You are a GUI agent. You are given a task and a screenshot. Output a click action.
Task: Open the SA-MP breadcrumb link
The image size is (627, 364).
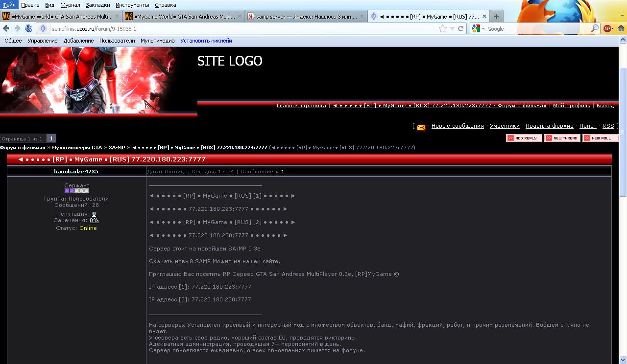coord(117,148)
